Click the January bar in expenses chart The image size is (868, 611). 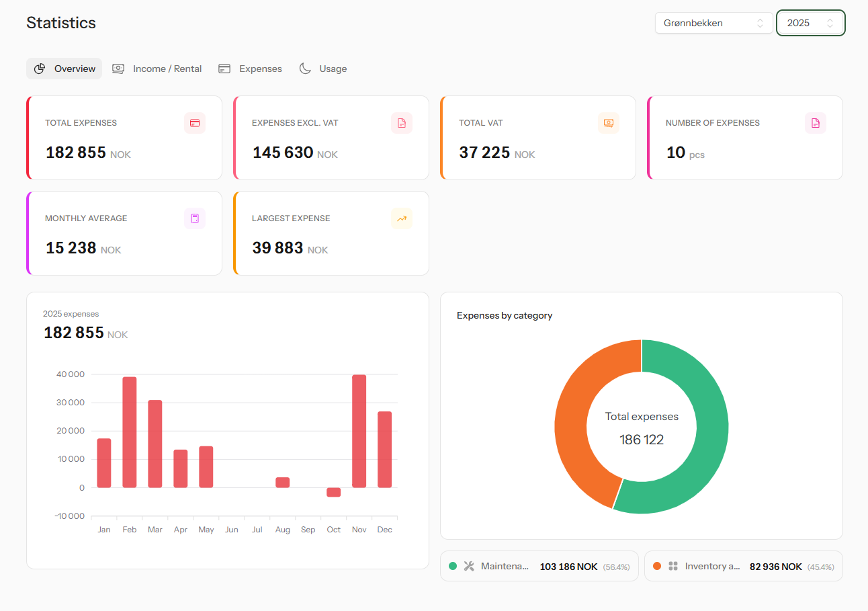click(x=104, y=463)
